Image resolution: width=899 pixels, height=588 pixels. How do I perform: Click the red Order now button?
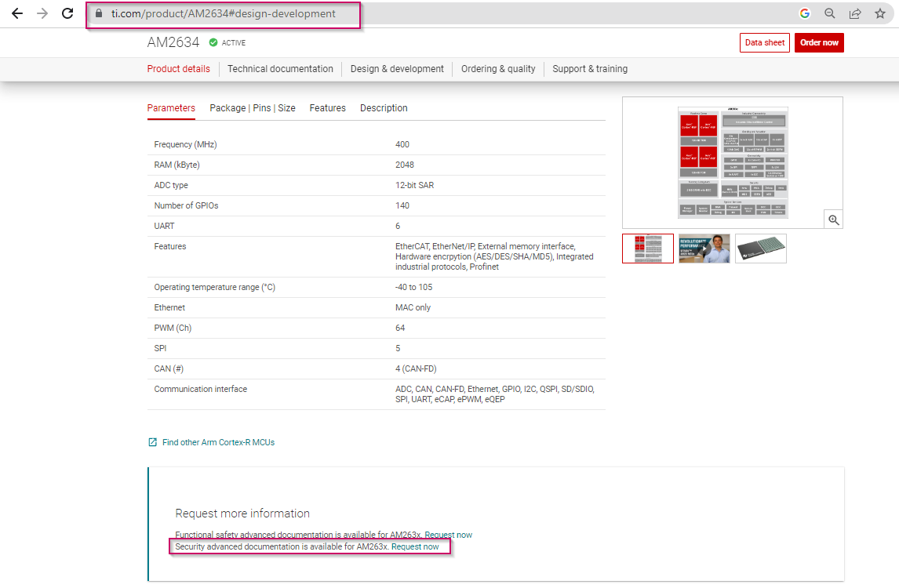click(x=819, y=42)
